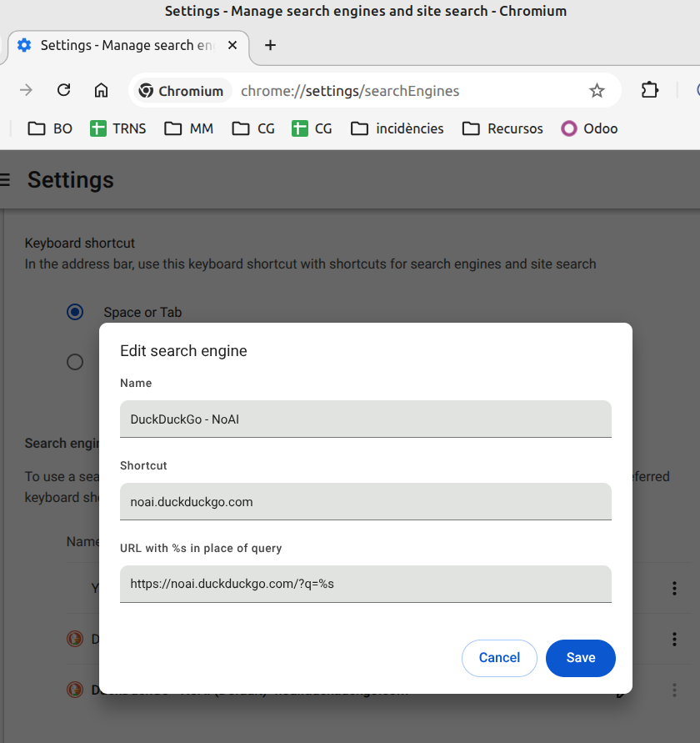Open the Extensions puzzle-piece icon
The height and width of the screenshot is (743, 700).
650,91
